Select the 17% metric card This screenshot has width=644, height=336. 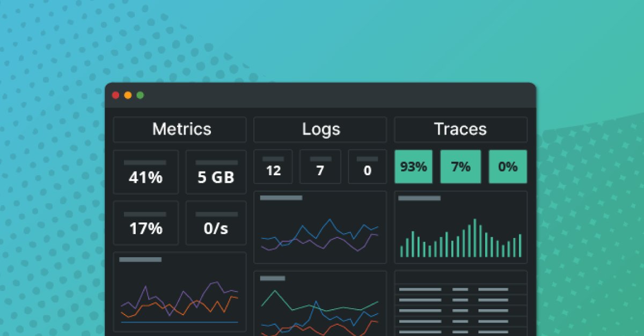tap(146, 223)
